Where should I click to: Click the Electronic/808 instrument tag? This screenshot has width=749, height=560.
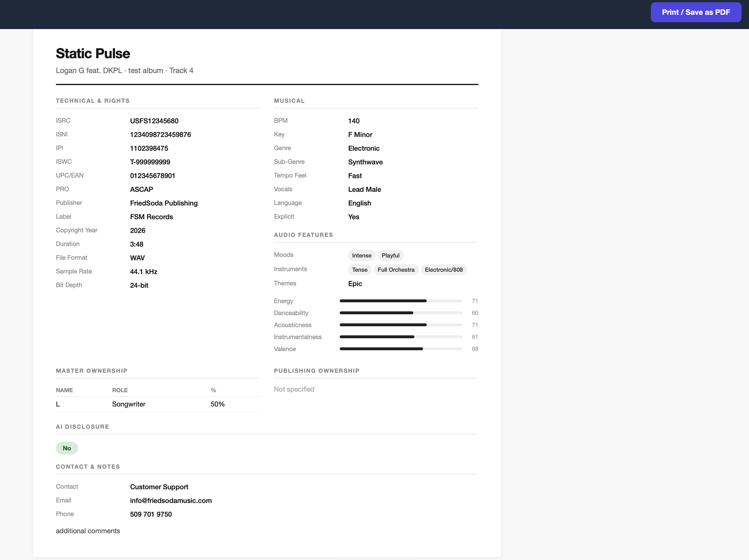point(443,270)
